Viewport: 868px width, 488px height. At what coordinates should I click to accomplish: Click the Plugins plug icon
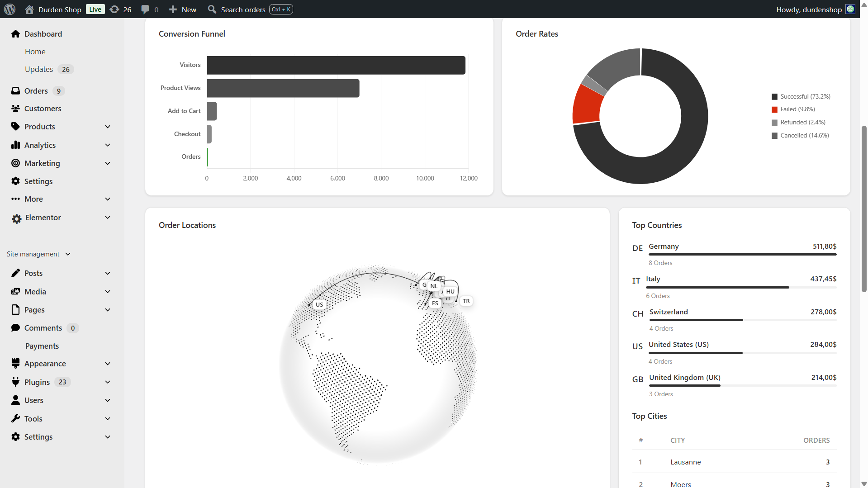click(16, 382)
